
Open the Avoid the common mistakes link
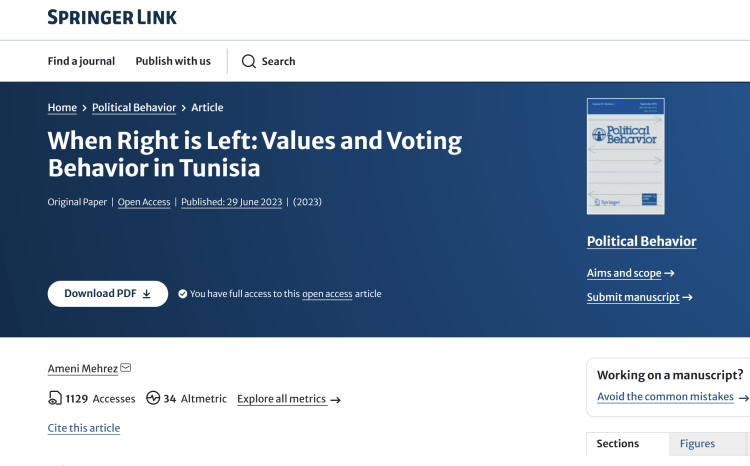(x=666, y=397)
